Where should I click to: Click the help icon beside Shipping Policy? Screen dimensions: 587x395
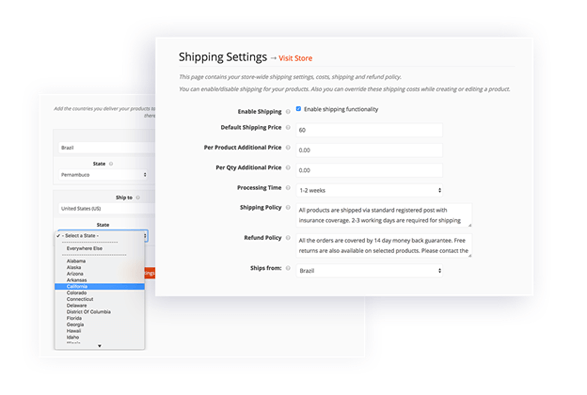tap(288, 207)
